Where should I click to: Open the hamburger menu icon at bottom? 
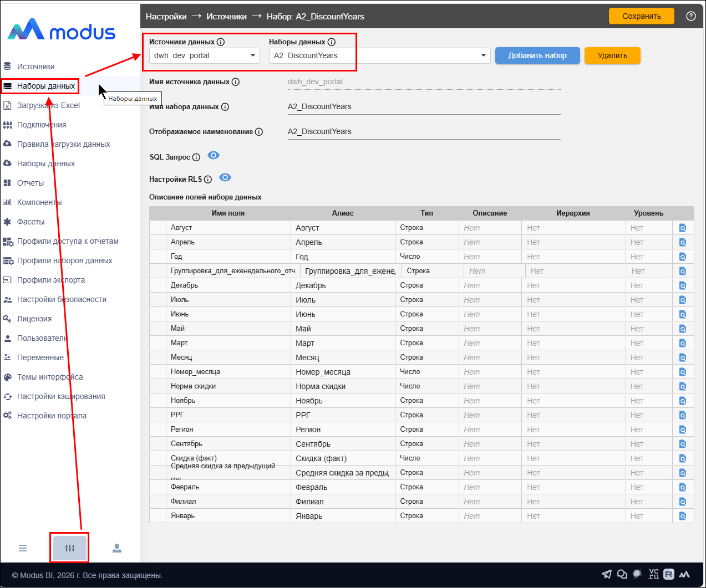(x=23, y=548)
